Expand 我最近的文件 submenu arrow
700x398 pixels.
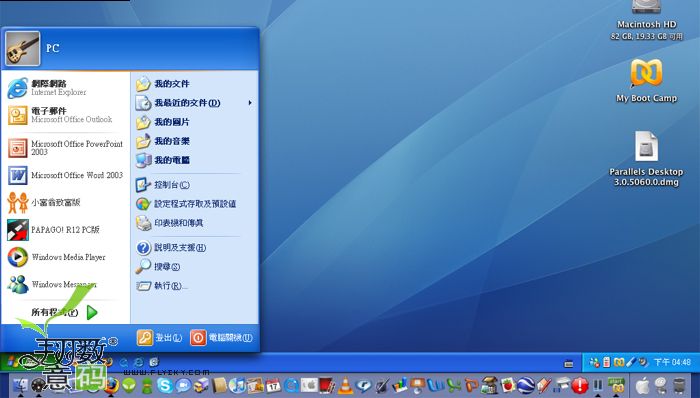pyautogui.click(x=250, y=103)
